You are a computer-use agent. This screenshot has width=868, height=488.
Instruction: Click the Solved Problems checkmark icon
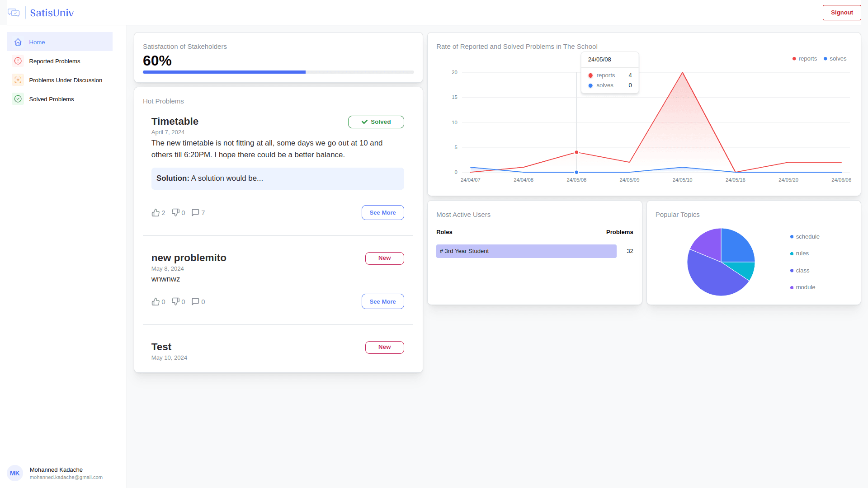click(x=18, y=99)
